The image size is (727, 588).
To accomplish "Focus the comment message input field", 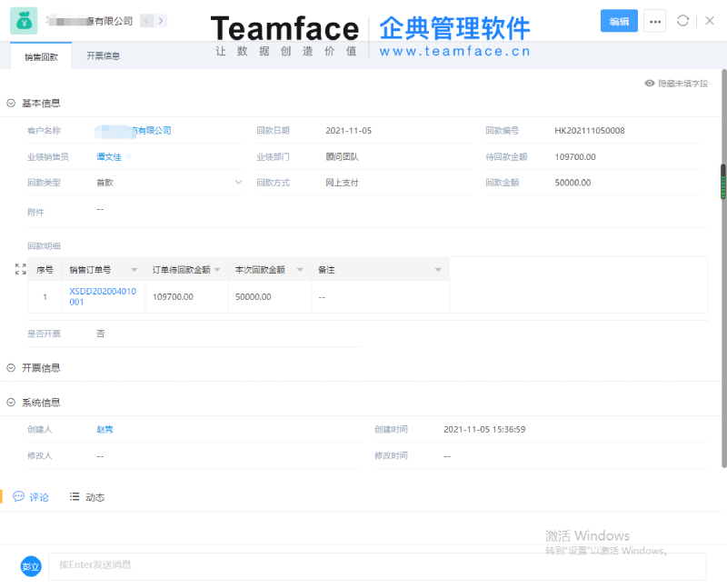I will [x=377, y=566].
